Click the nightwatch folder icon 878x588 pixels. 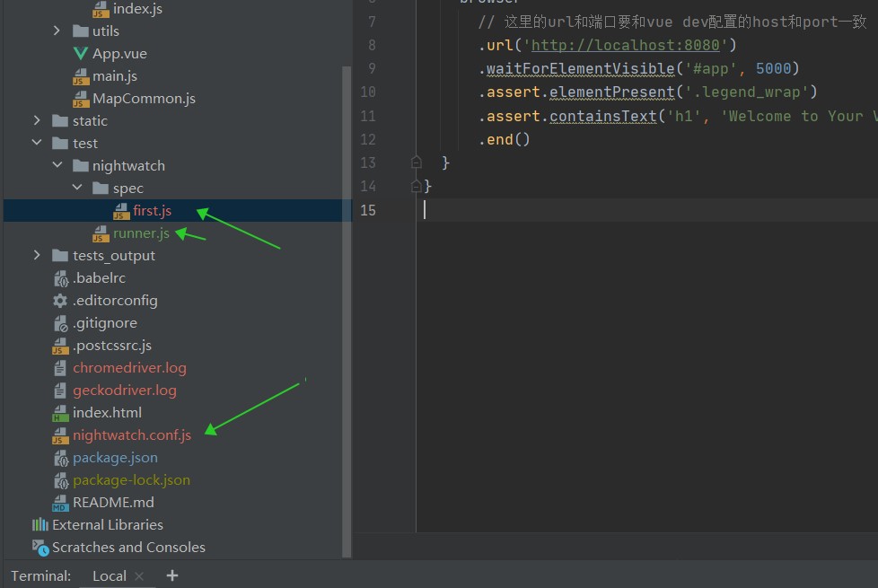[x=81, y=166]
